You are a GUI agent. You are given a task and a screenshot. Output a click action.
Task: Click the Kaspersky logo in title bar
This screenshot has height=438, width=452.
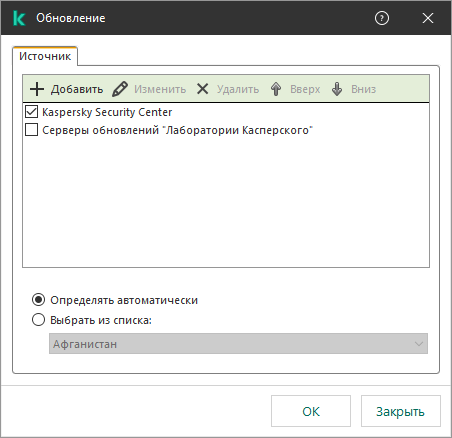pos(19,18)
